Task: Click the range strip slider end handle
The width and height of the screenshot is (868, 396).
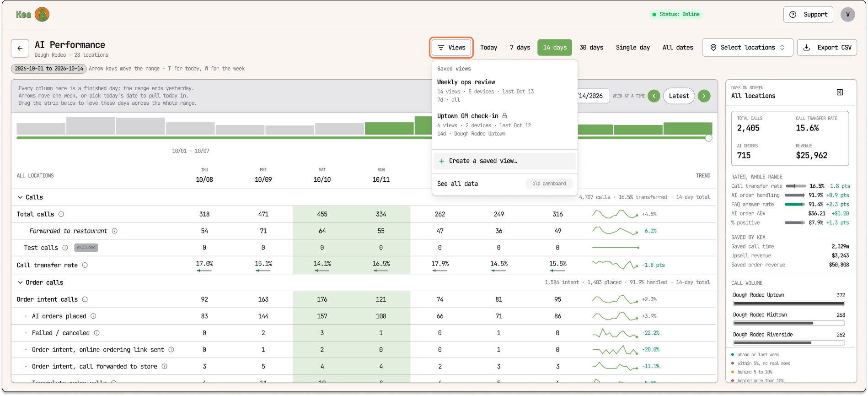Action: point(708,138)
